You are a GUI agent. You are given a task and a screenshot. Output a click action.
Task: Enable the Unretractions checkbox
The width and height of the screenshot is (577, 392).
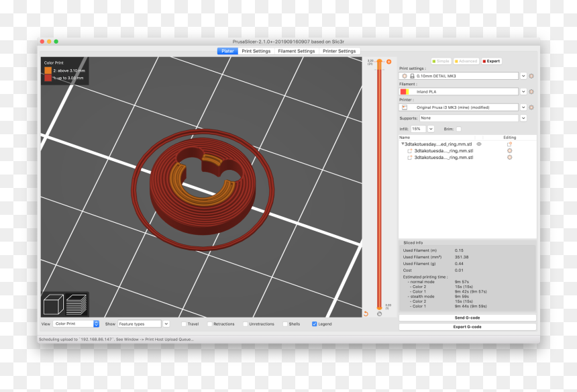(x=245, y=324)
